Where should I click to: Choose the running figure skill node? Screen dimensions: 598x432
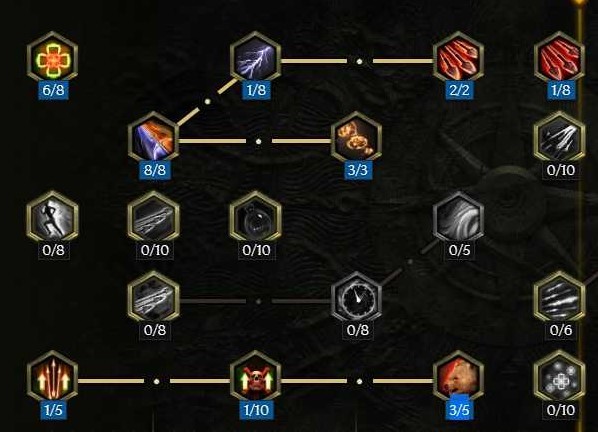[53, 220]
